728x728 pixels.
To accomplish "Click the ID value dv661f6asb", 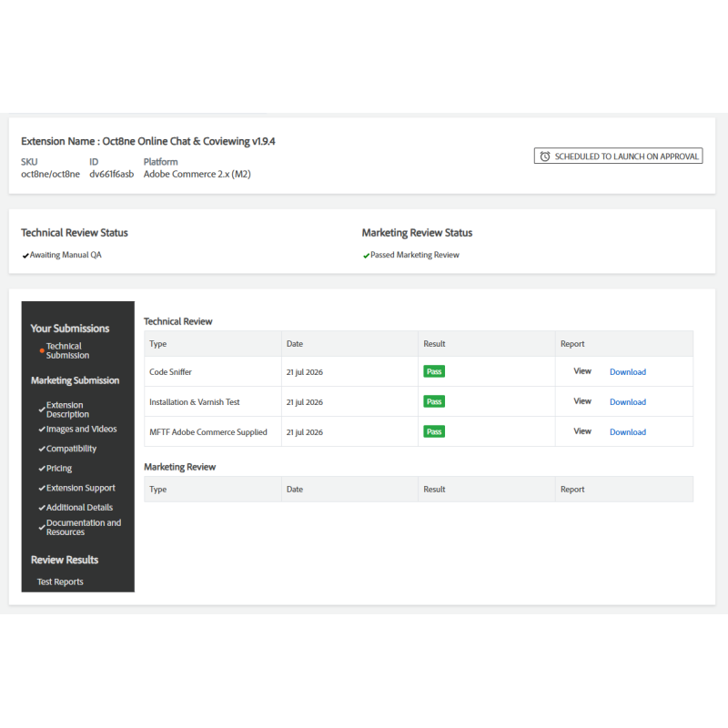I will point(111,174).
